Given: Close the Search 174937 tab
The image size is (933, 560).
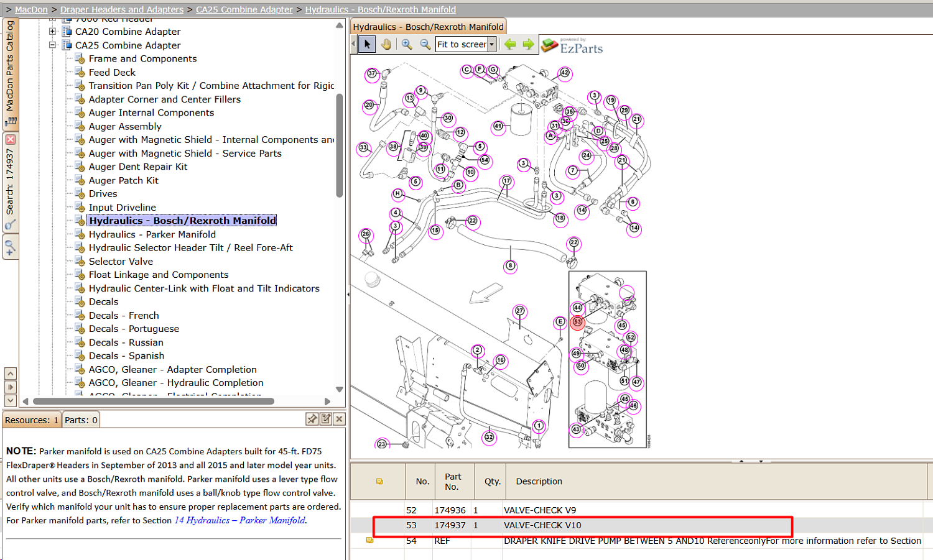Looking at the screenshot, I should point(11,140).
